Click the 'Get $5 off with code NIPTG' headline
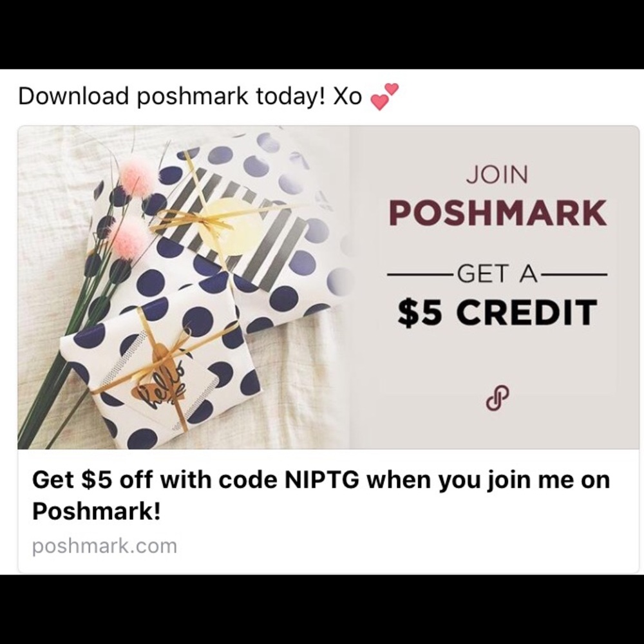This screenshot has height=644, width=644. point(321,495)
